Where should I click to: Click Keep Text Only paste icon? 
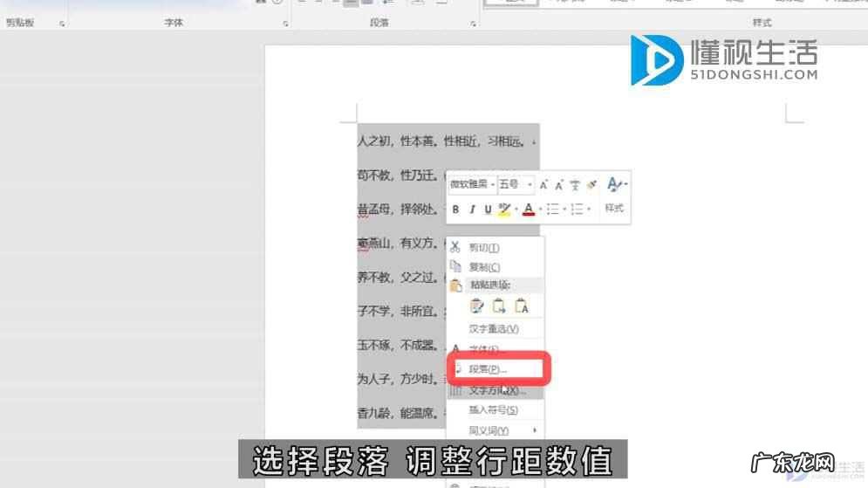522,306
